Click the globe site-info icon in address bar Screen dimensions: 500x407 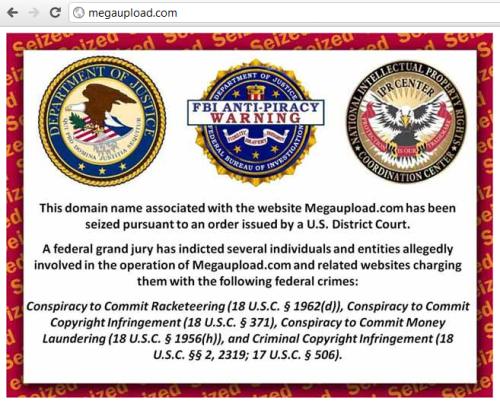coord(79,13)
